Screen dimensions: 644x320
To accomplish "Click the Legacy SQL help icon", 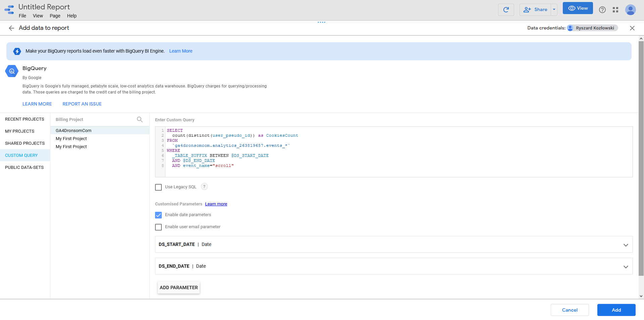I will coord(204,187).
